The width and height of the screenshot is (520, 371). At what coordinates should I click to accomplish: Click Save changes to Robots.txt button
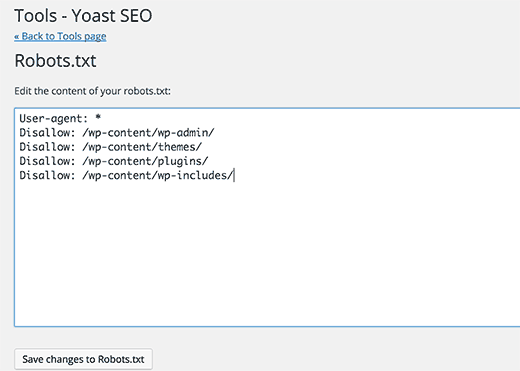click(83, 359)
